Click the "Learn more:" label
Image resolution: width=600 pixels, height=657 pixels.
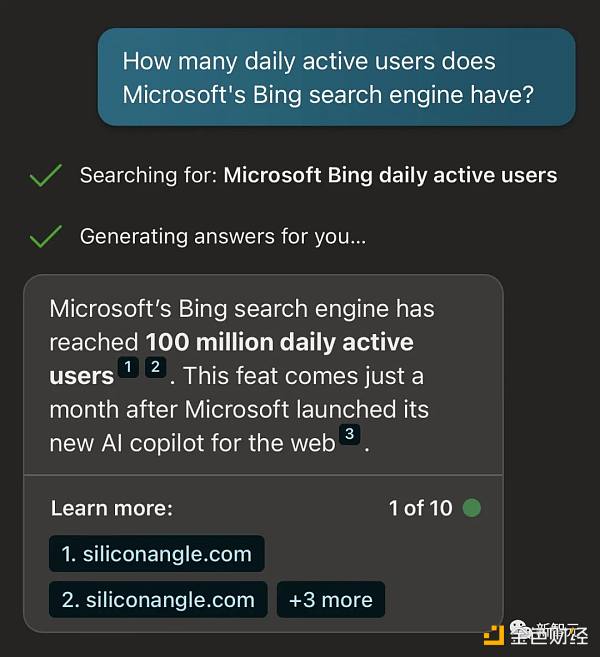click(x=111, y=508)
